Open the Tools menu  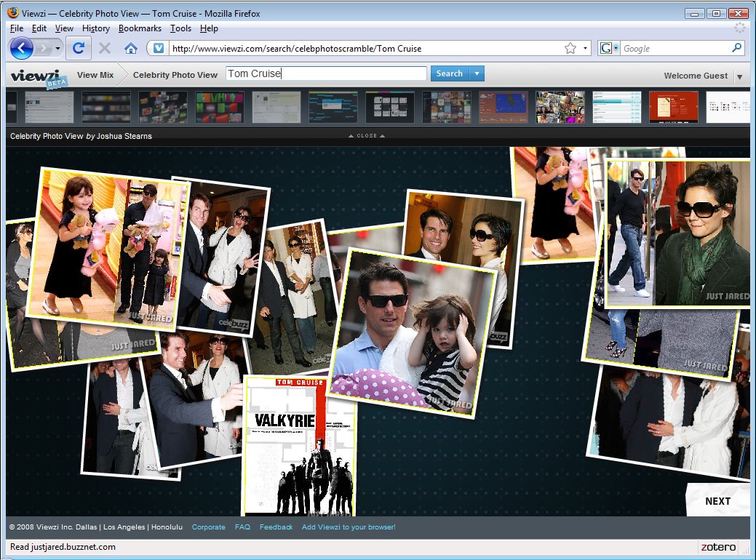coord(180,28)
